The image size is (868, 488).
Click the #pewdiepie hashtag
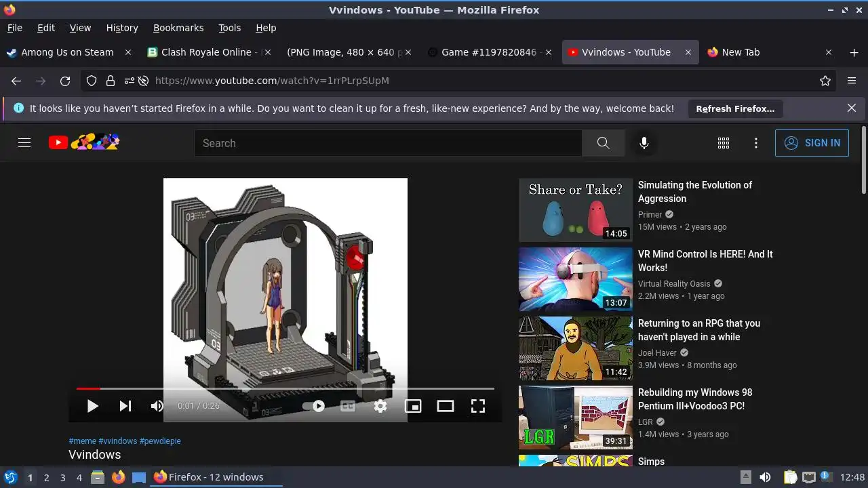(x=160, y=441)
